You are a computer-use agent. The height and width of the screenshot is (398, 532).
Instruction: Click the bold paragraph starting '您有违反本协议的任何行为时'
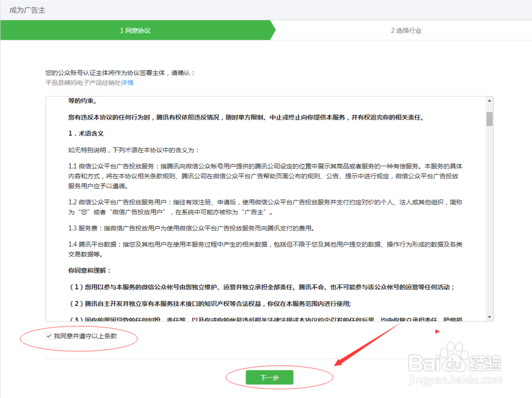click(246, 118)
